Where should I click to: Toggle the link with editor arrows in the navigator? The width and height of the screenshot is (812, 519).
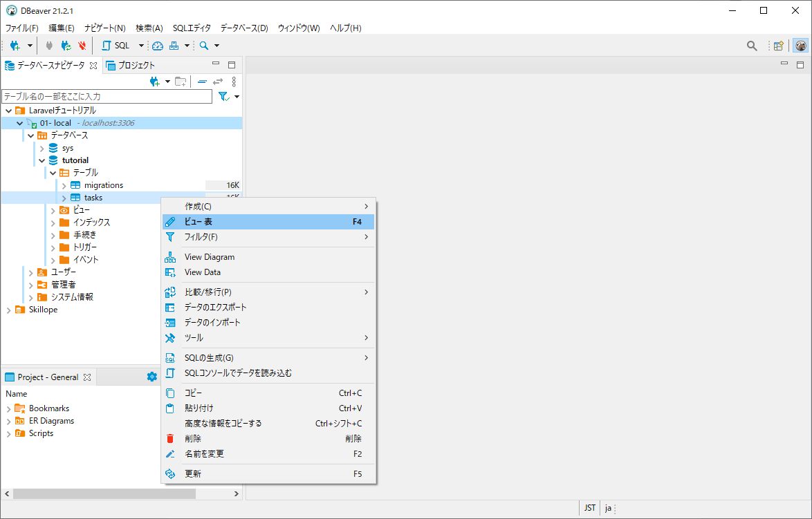218,82
